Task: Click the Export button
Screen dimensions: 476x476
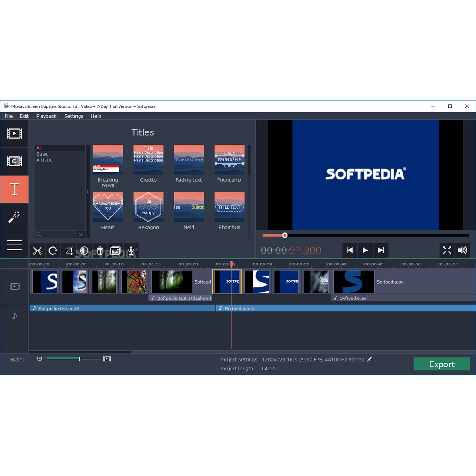Action: click(442, 364)
